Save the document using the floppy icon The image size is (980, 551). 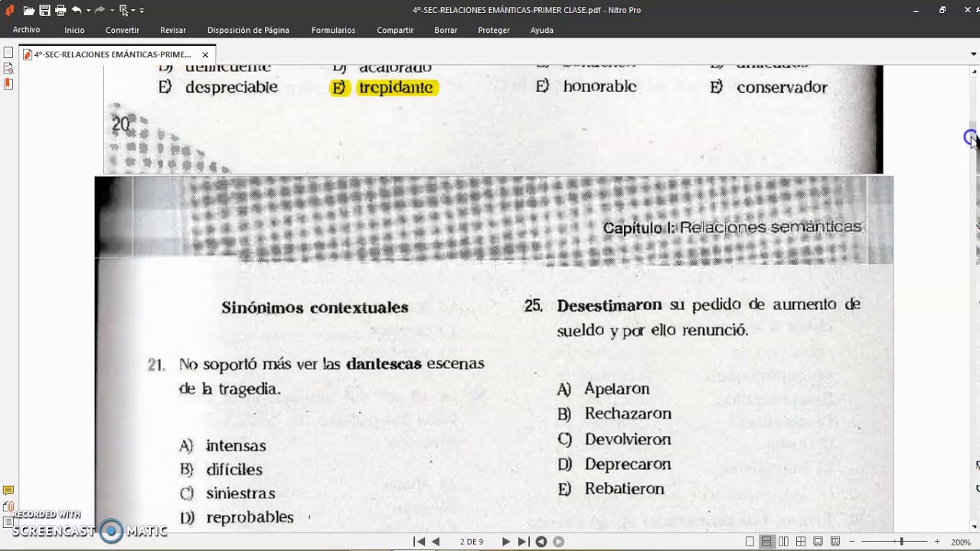tap(44, 10)
